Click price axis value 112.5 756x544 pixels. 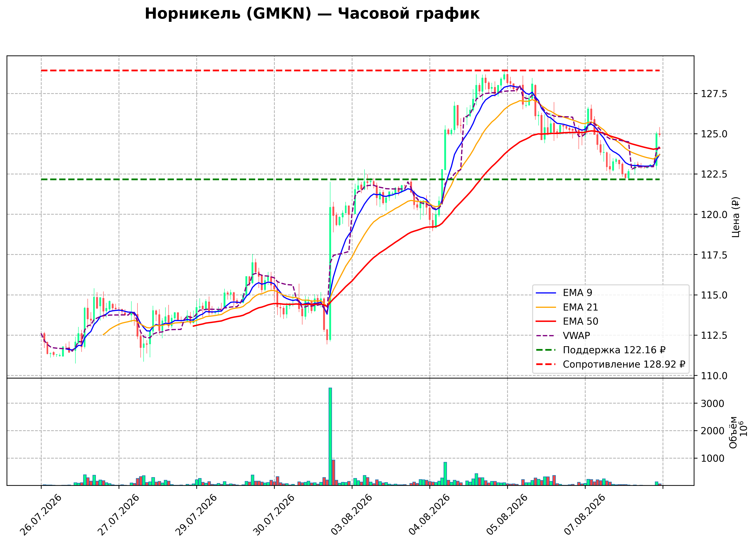tap(714, 336)
